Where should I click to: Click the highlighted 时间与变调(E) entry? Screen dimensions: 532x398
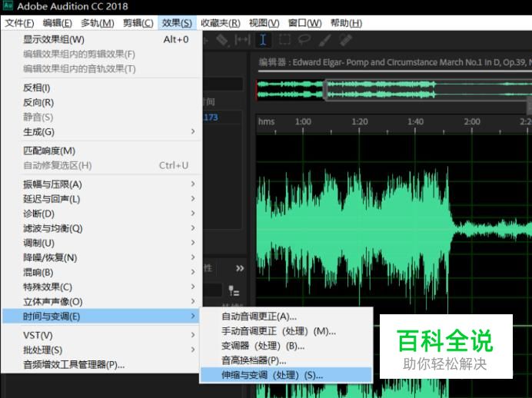click(x=101, y=317)
